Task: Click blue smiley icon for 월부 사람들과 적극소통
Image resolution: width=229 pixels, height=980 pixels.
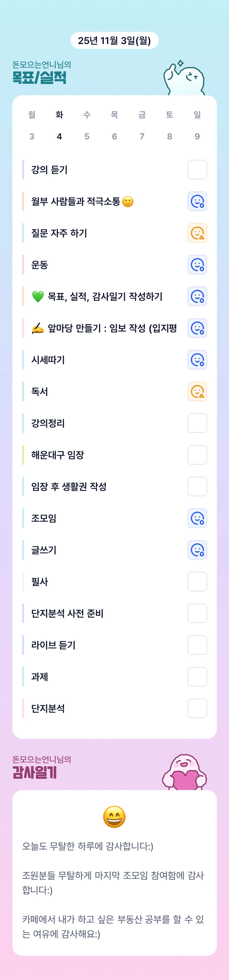Action: pyautogui.click(x=197, y=201)
